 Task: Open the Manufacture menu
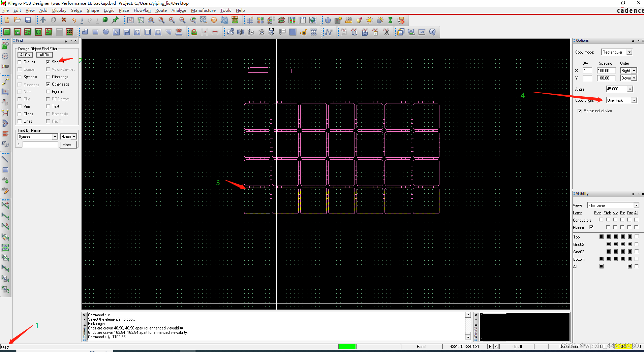click(x=203, y=10)
